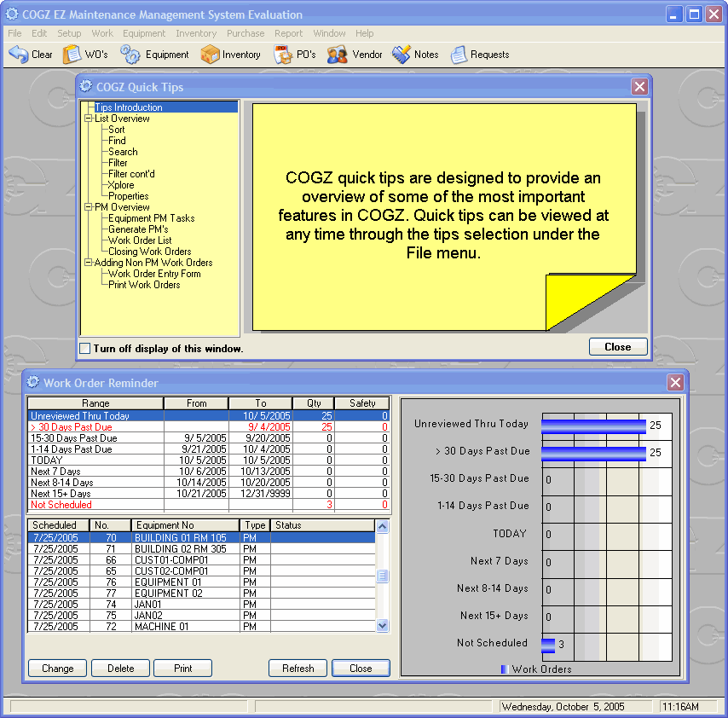Click the Change button
Viewport: 728px width, 718px height.
[x=58, y=669]
